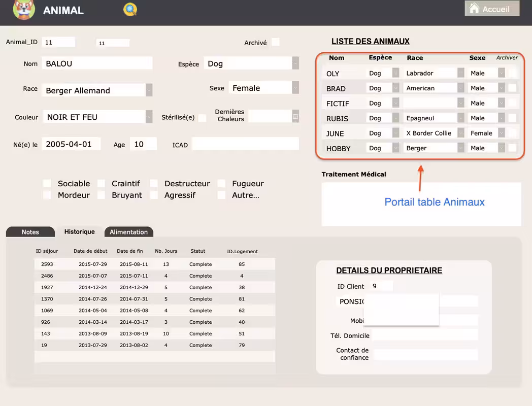Select OLY in the animal list

(333, 74)
